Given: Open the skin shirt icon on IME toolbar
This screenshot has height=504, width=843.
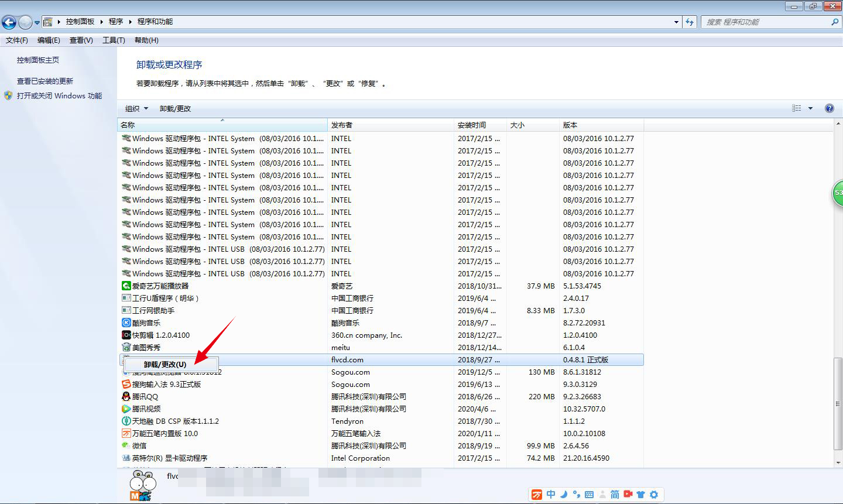Looking at the screenshot, I should [640, 495].
